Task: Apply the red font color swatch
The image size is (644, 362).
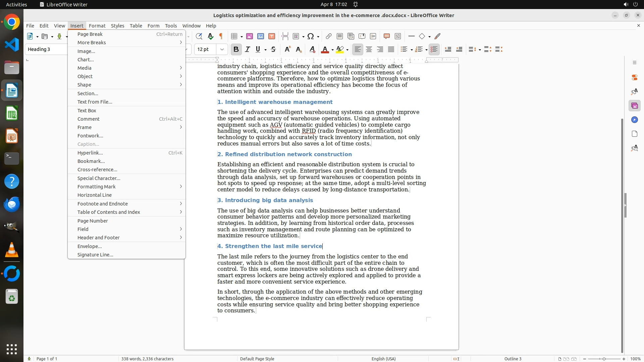Action: click(x=324, y=50)
